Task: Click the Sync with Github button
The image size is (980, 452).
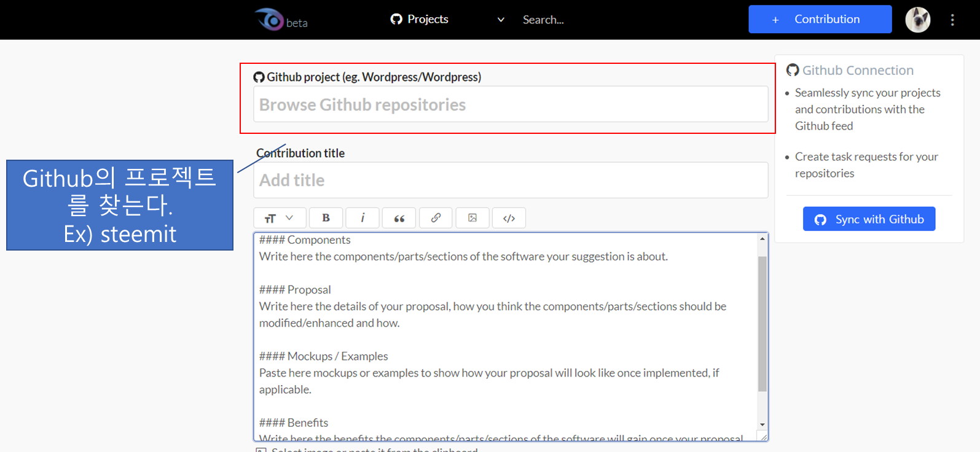Action: (869, 219)
